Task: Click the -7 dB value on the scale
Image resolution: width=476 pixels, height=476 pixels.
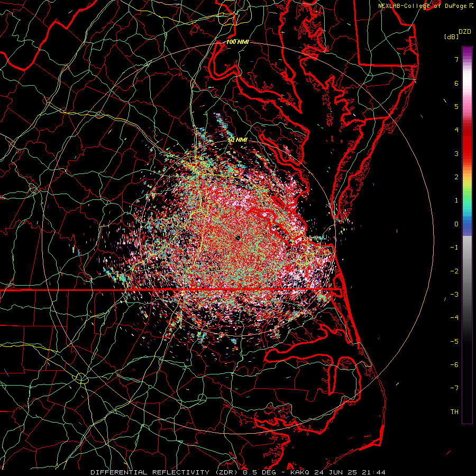Action: click(x=454, y=388)
